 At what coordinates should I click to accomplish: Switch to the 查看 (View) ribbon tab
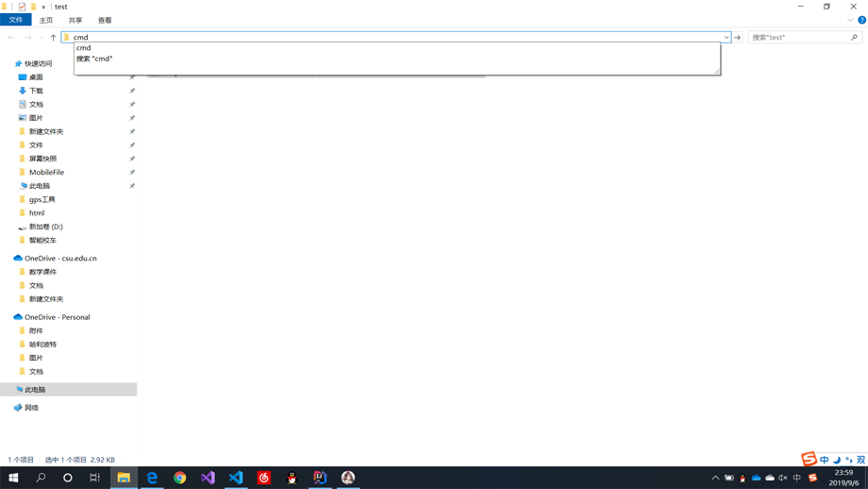[105, 20]
